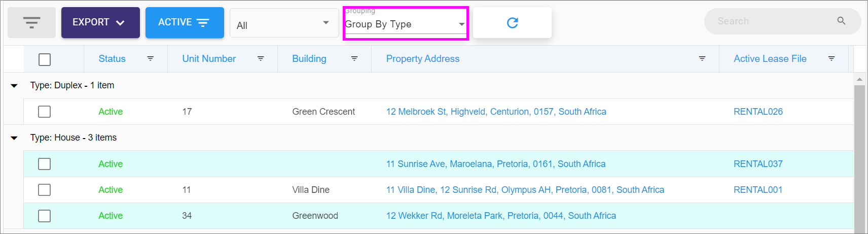Open the Group By Type dropdown
This screenshot has height=234, width=868.
(405, 24)
